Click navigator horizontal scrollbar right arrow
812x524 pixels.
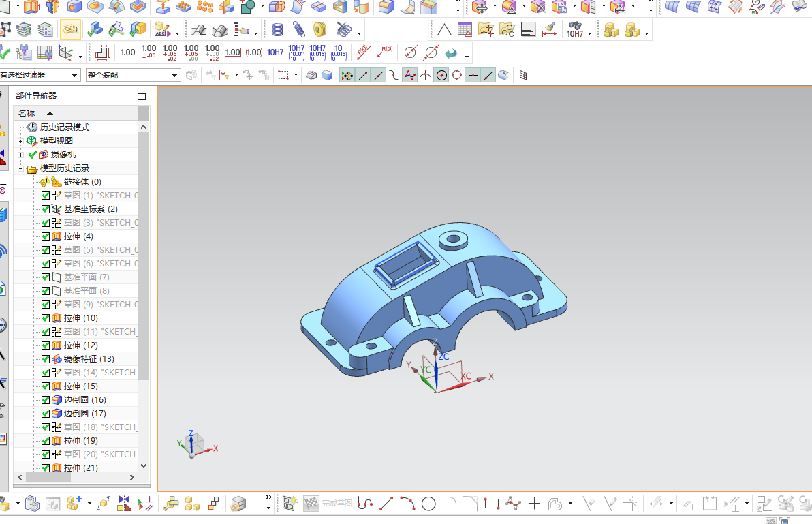click(x=132, y=478)
